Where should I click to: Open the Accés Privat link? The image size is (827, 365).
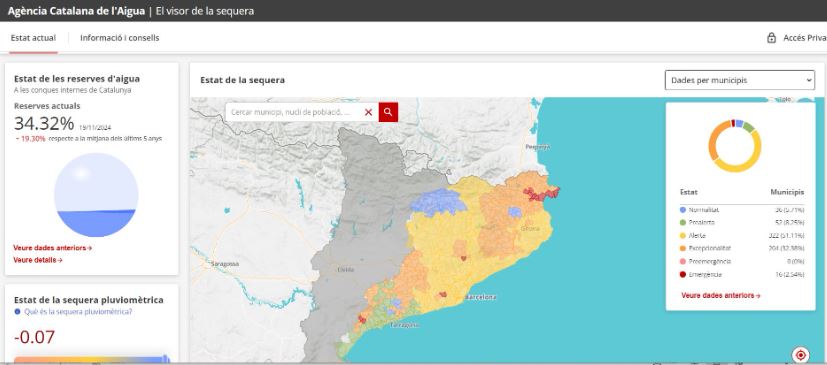coord(805,38)
